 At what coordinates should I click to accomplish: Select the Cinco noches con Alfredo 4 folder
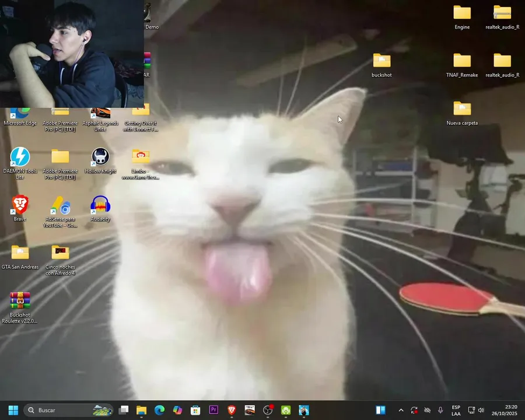pyautogui.click(x=60, y=260)
